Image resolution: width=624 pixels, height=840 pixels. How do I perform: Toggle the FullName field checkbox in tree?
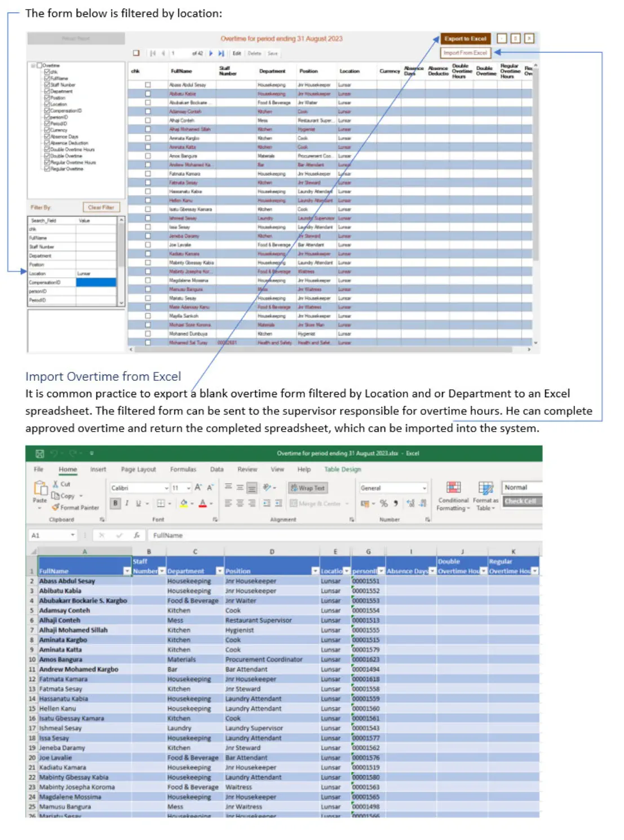pyautogui.click(x=47, y=78)
